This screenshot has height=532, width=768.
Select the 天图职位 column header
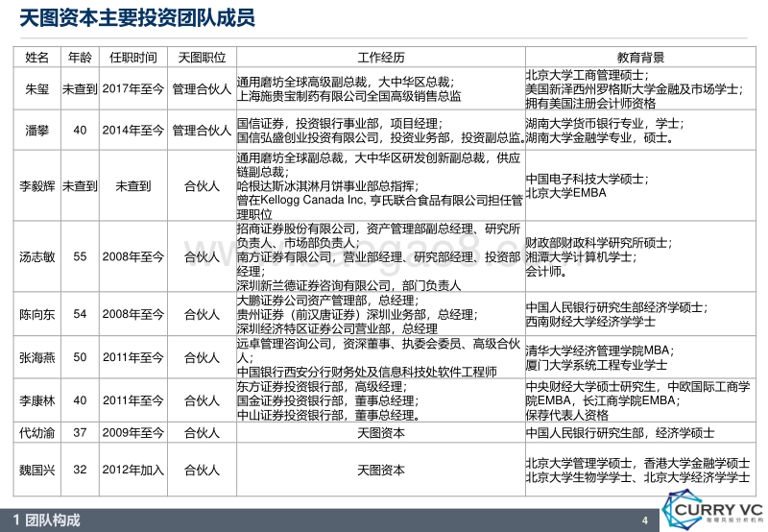202,58
